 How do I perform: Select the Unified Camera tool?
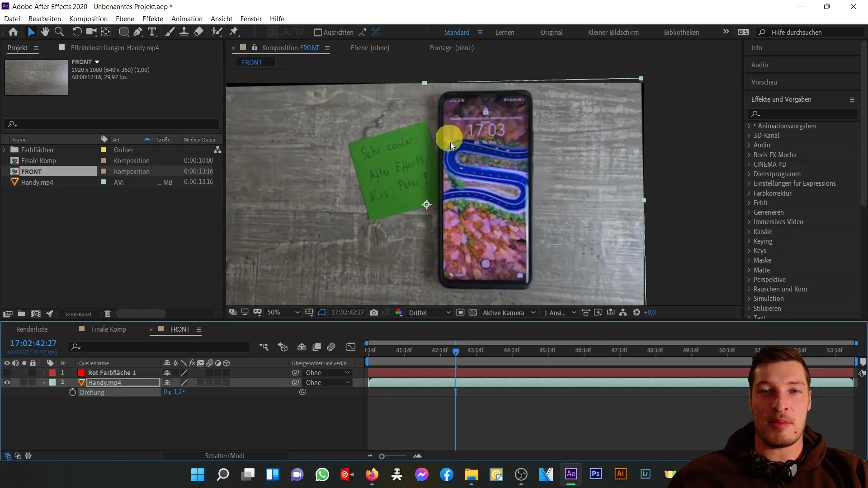[91, 32]
